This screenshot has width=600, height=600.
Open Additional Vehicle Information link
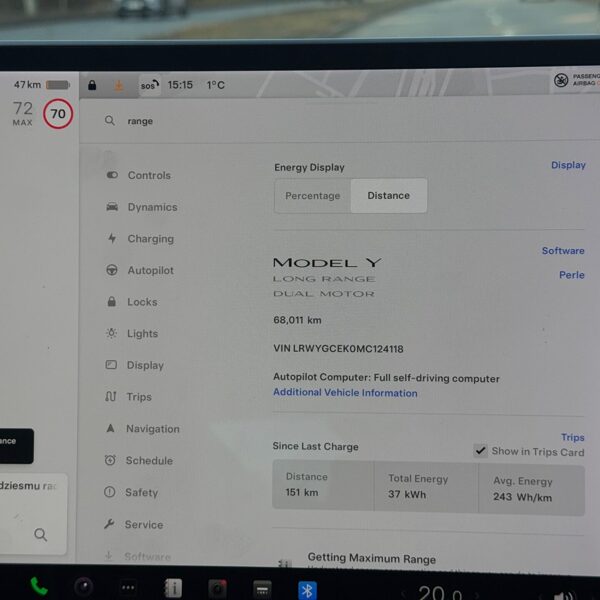coord(345,393)
